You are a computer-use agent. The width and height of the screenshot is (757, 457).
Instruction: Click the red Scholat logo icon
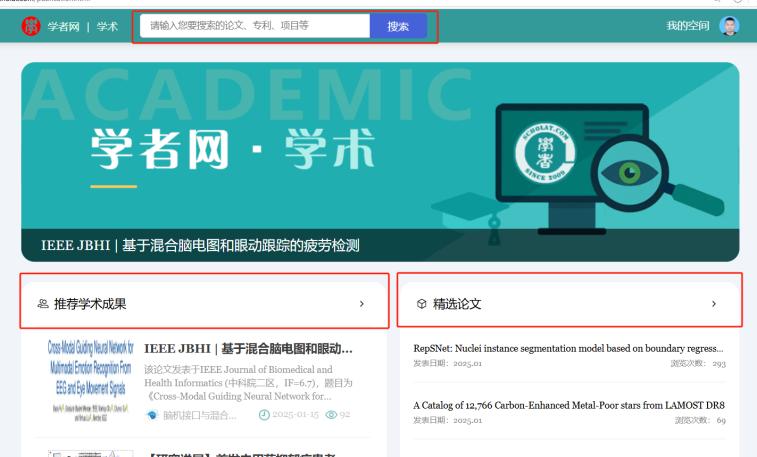click(x=31, y=26)
